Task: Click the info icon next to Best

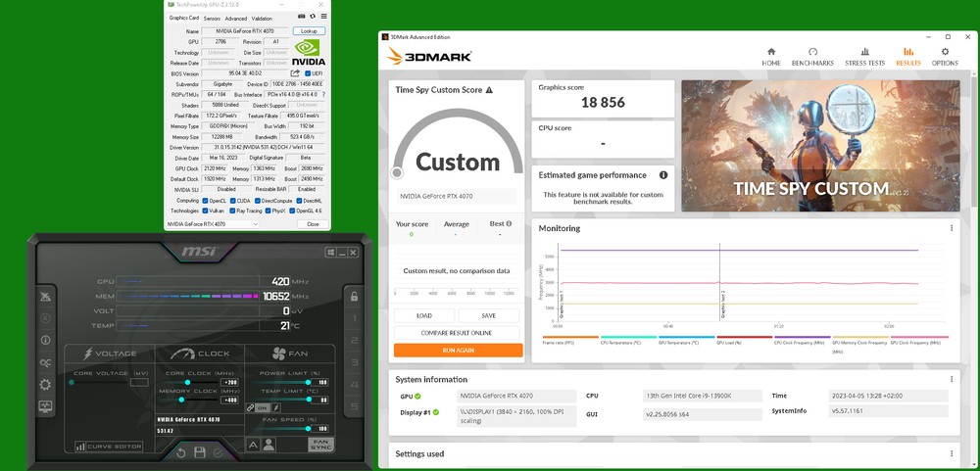Action: 509,223
